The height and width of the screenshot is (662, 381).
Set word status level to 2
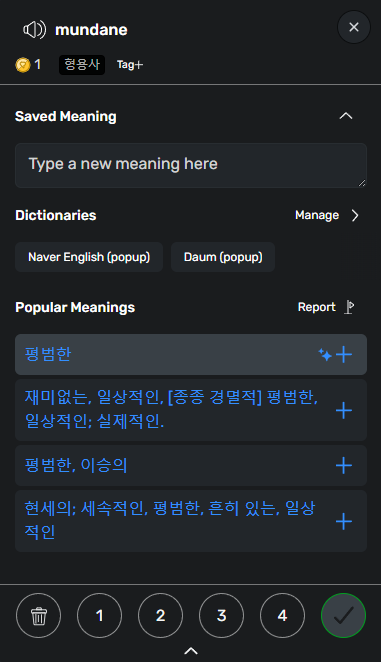pos(161,616)
